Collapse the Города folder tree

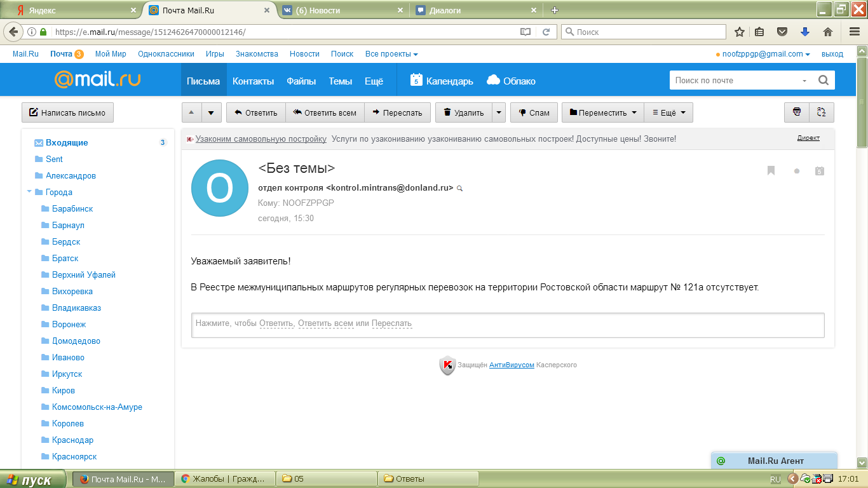tap(29, 192)
